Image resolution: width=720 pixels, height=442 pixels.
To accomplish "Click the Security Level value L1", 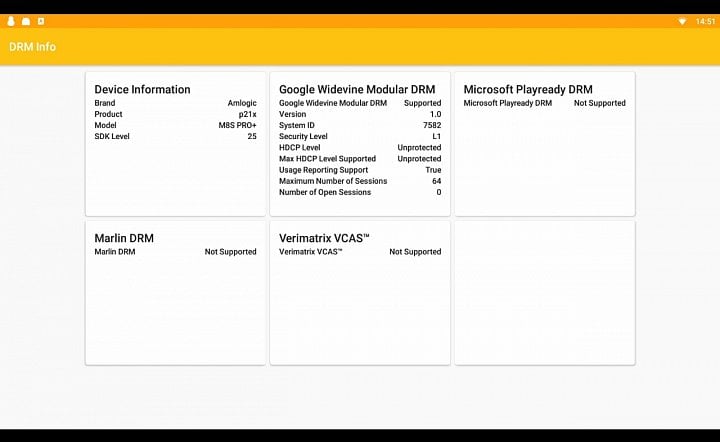I will [437, 136].
